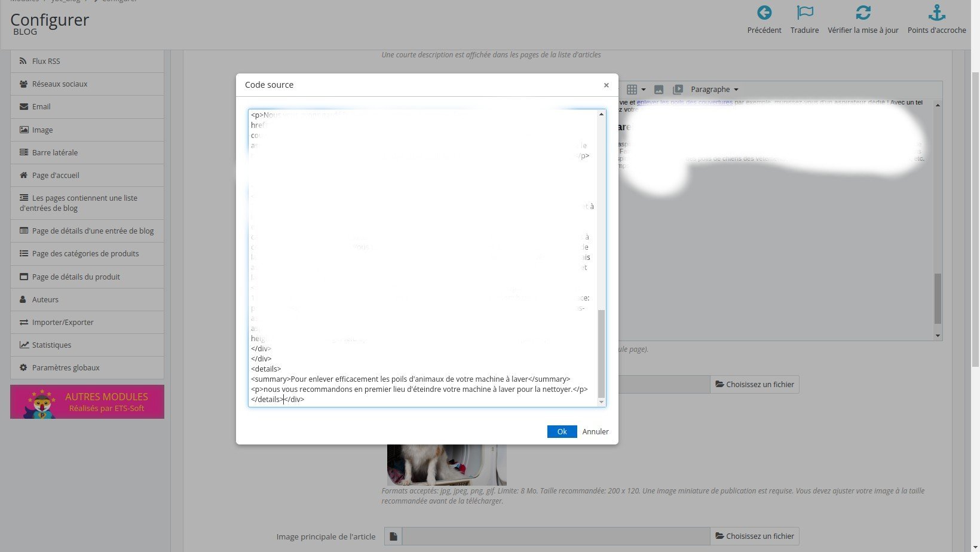Open the Traduire flag icon
980x552 pixels.
[805, 13]
